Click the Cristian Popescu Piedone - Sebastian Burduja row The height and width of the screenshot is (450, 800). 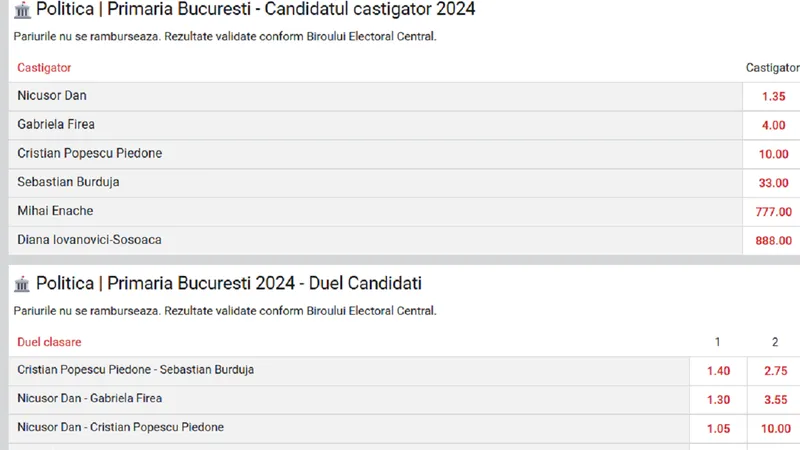349,370
